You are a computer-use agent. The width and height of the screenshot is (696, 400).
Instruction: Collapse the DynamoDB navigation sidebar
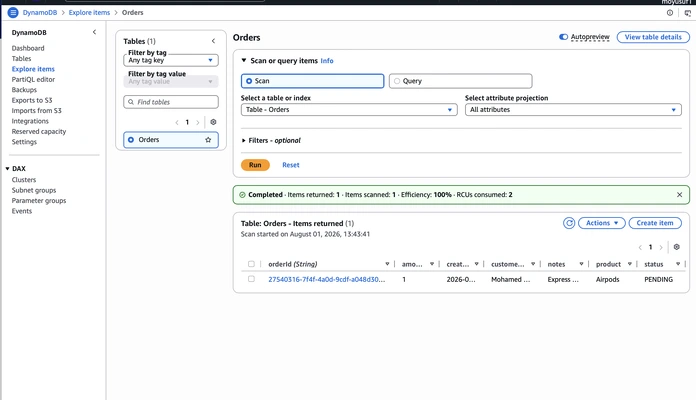[94, 32]
